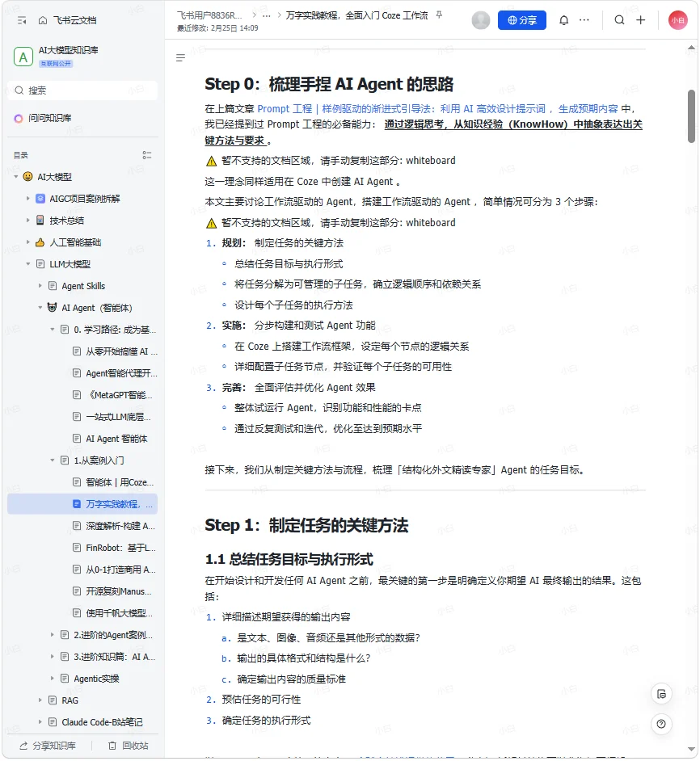
Task: Open the user avatar 小白
Action: (x=677, y=20)
